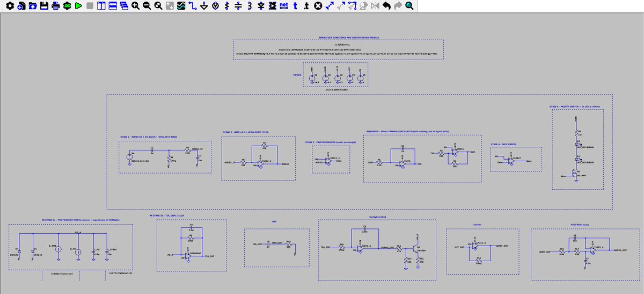Place a capacitor

[238, 6]
